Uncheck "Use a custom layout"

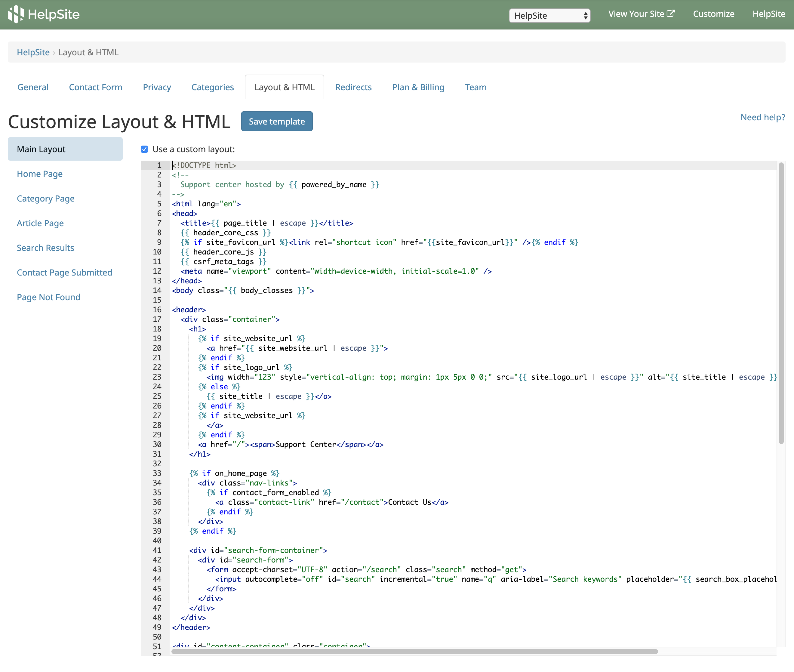click(x=144, y=149)
